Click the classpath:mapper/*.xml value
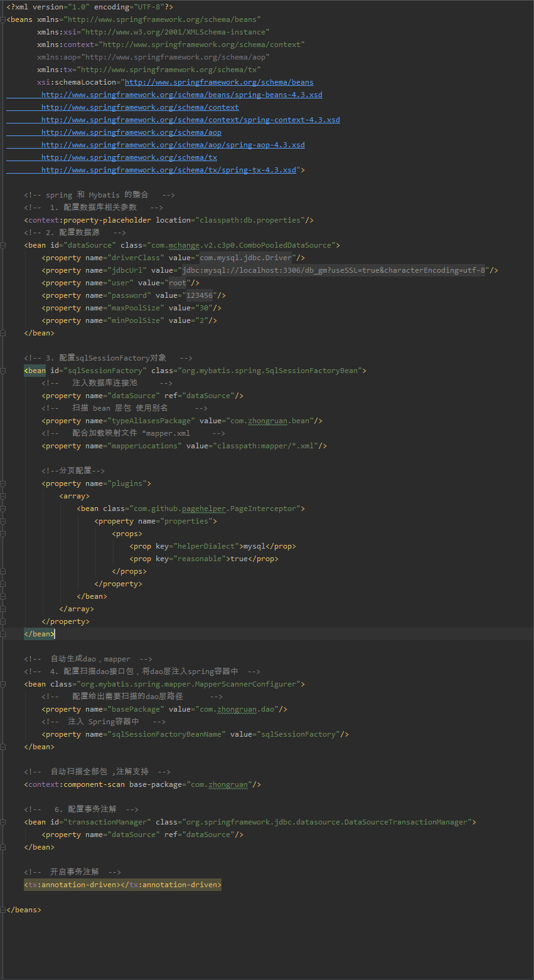 point(267,446)
